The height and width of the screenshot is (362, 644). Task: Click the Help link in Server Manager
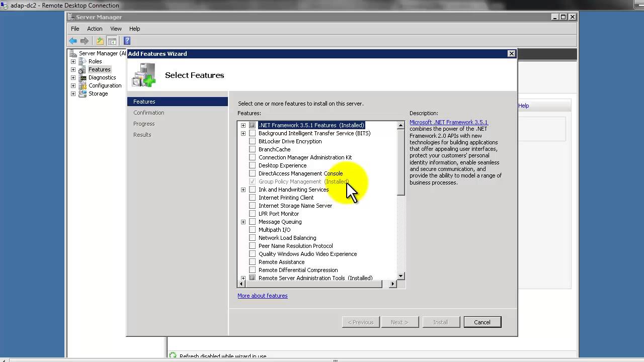(x=524, y=106)
